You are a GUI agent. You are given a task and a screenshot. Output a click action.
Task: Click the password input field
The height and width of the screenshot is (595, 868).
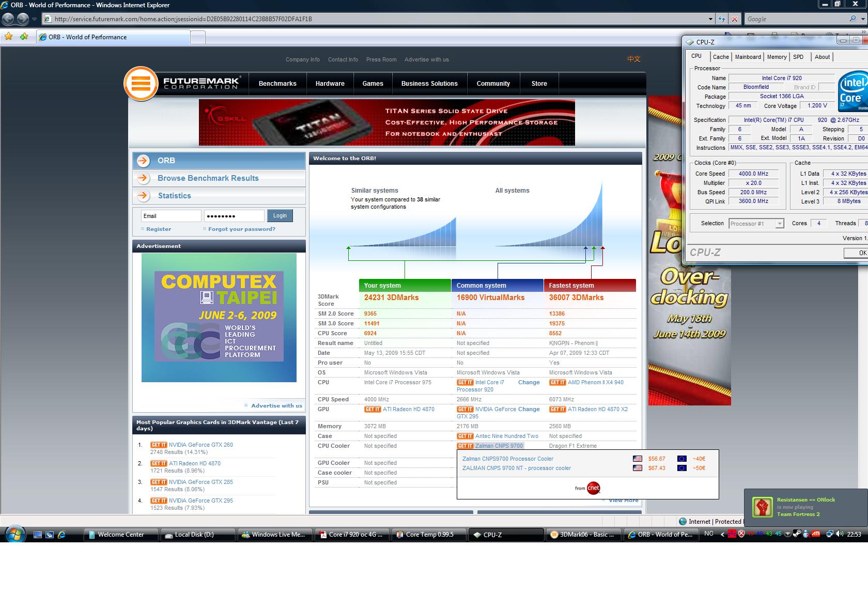tap(234, 216)
